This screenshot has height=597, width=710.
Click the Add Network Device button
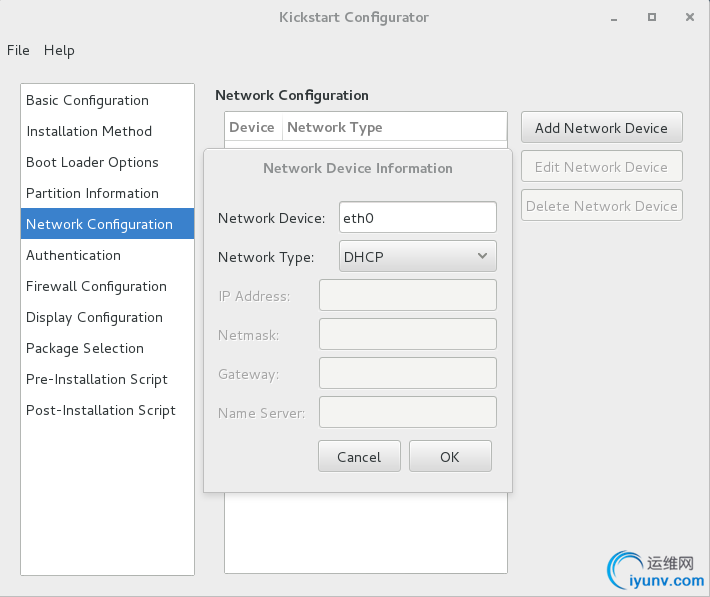(601, 128)
